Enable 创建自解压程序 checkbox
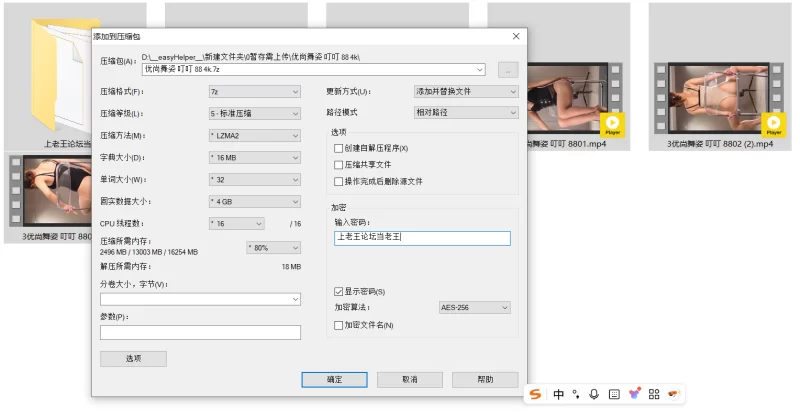800x418 pixels. tap(339, 148)
